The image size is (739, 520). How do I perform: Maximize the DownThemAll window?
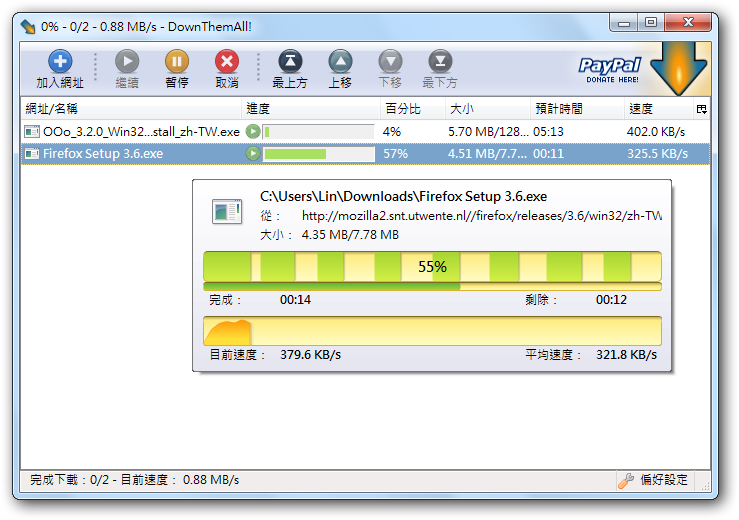coord(651,22)
